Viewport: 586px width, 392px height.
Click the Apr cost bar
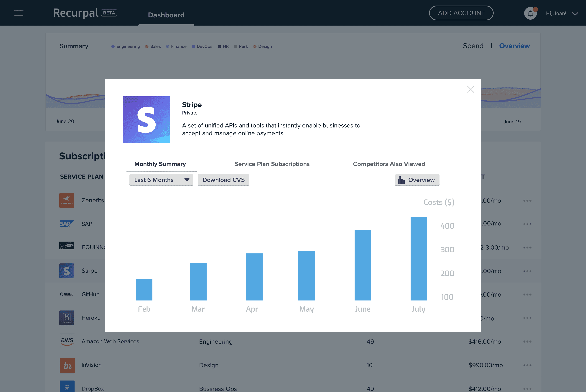click(x=254, y=277)
